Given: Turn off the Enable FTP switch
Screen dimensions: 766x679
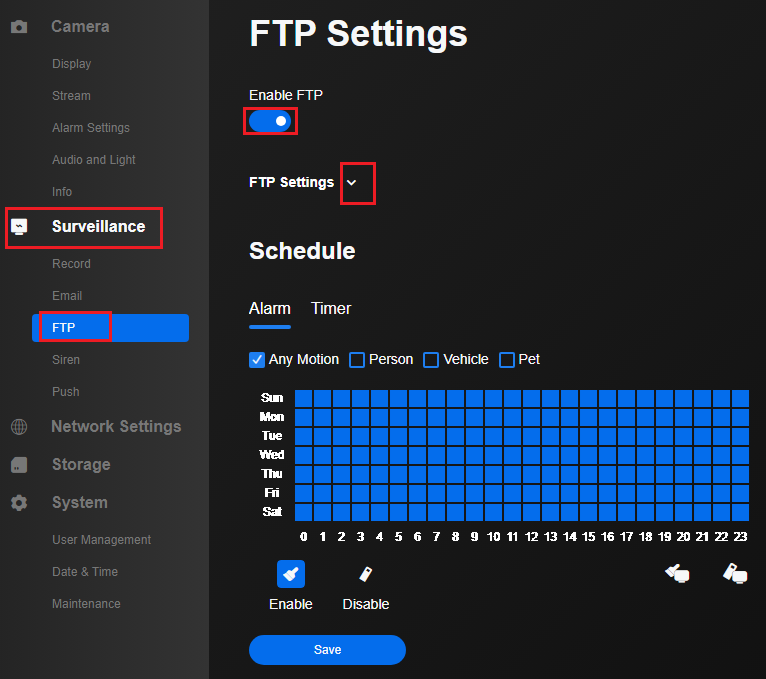Looking at the screenshot, I should pyautogui.click(x=270, y=121).
